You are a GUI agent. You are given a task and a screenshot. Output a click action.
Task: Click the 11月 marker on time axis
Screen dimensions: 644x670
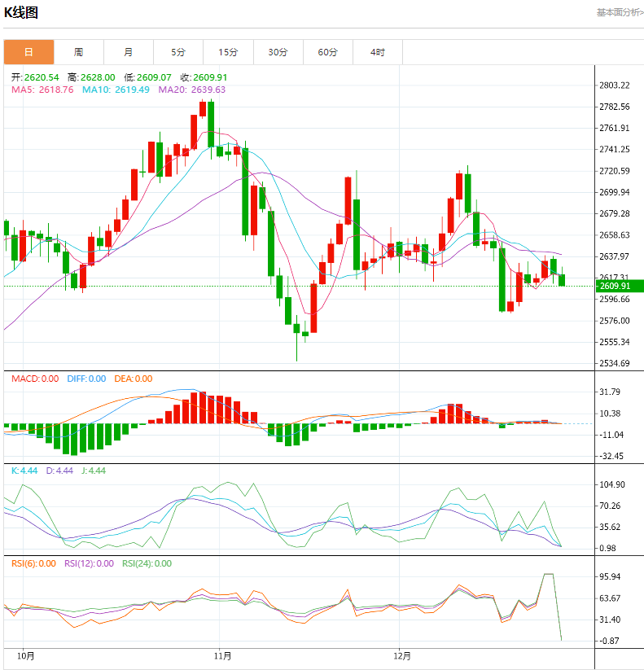(x=222, y=655)
